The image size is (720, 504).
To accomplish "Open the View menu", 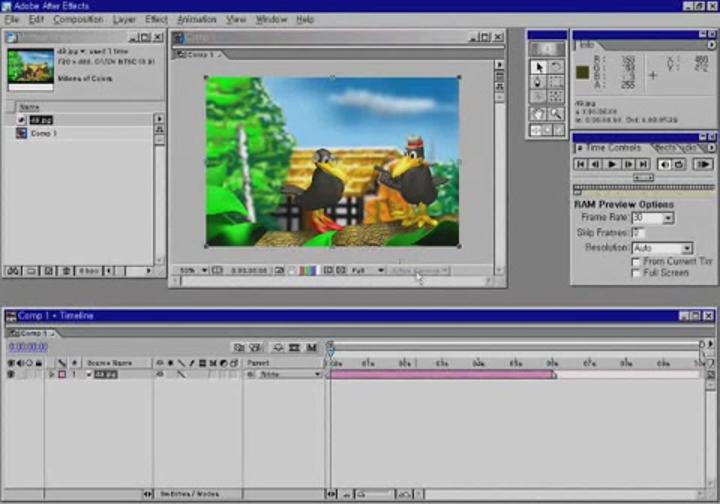I will click(x=236, y=19).
